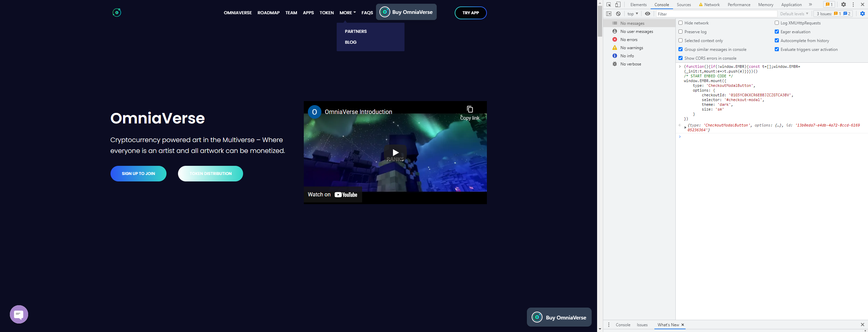Toggle Selected context only checkbox

coord(680,40)
